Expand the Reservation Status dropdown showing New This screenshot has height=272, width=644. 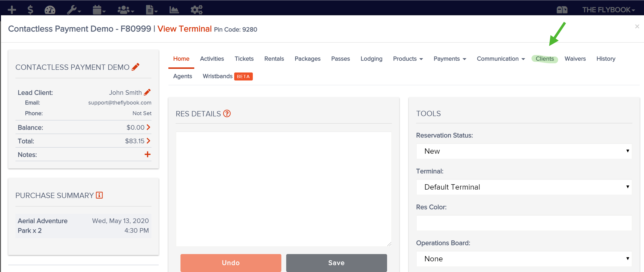(x=524, y=151)
